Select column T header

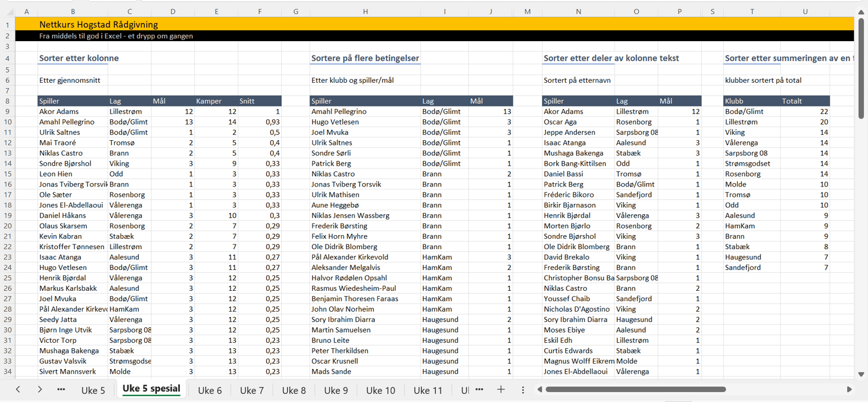pos(752,12)
